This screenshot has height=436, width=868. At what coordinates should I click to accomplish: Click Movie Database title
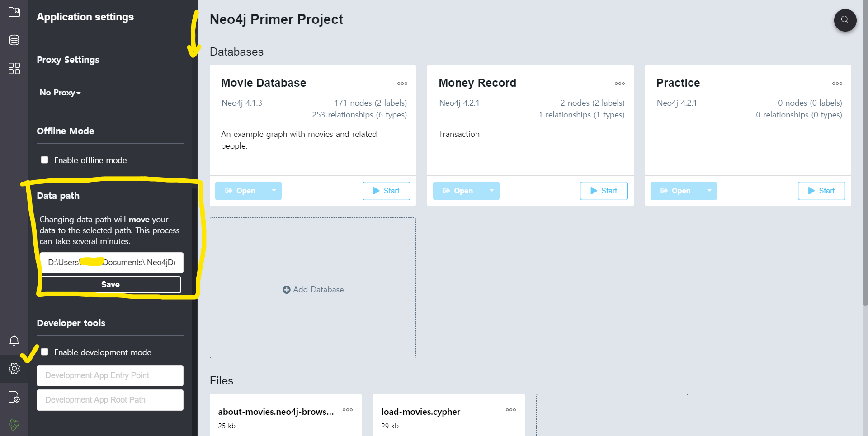coord(264,83)
